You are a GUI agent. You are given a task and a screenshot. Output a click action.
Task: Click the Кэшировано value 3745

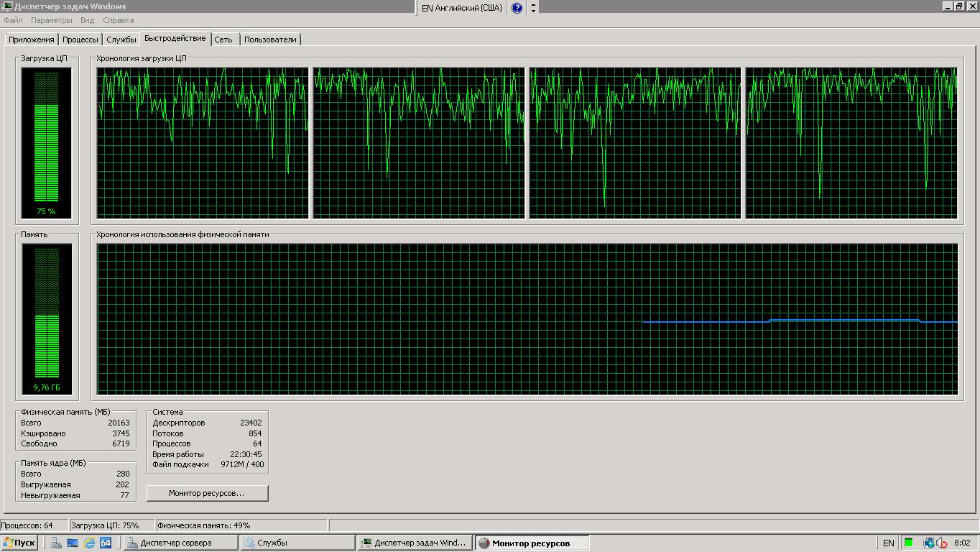pyautogui.click(x=121, y=433)
